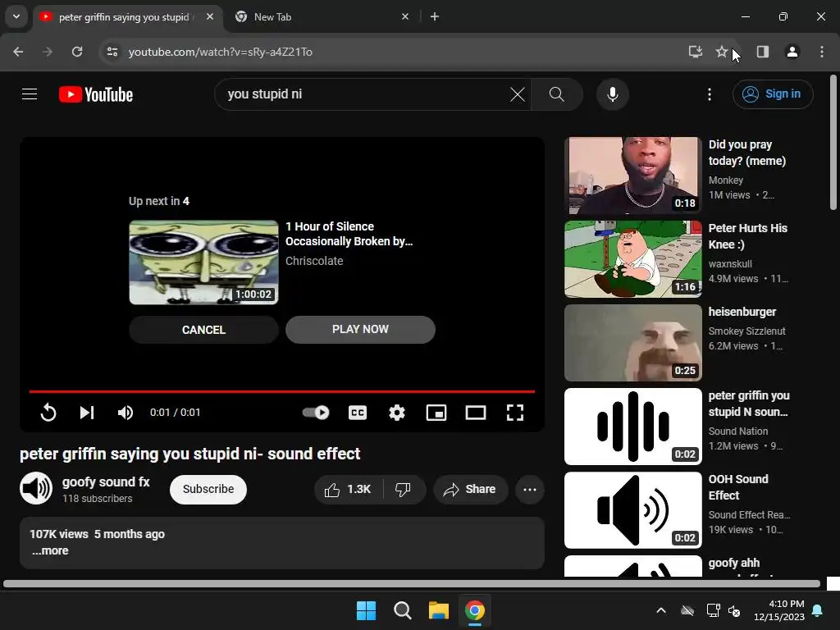Click the vertical page scrollbar
Viewport: 840px width, 630px height.
point(833,143)
